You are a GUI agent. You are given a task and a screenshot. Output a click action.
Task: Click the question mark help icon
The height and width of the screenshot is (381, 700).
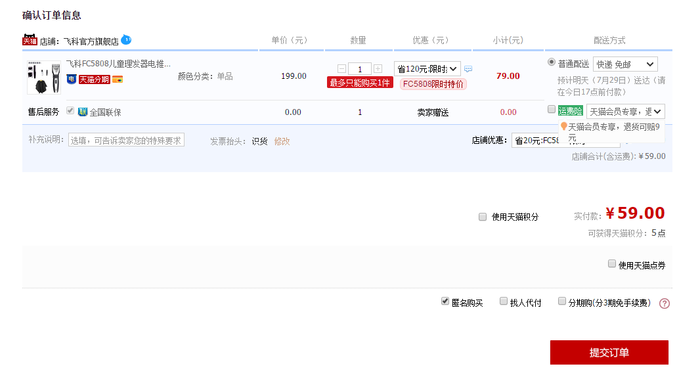664,304
